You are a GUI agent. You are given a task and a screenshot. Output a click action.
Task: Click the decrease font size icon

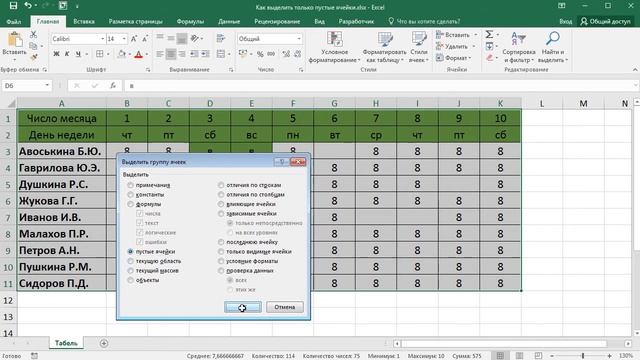click(x=144, y=39)
